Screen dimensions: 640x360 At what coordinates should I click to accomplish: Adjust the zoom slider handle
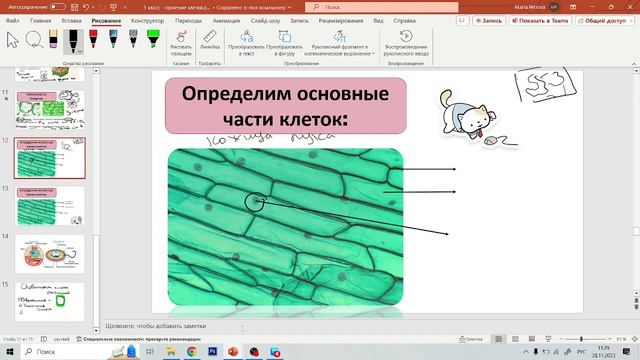point(582,339)
